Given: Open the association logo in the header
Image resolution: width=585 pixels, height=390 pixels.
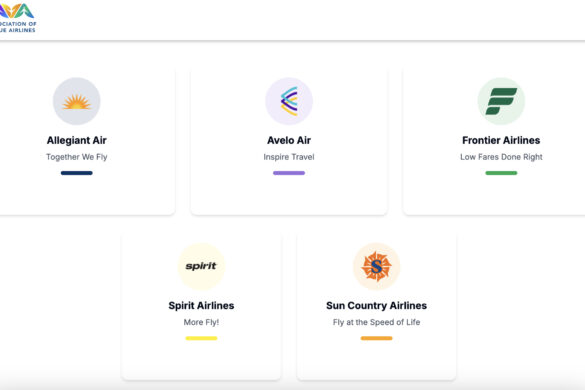Looking at the screenshot, I should pos(17,18).
